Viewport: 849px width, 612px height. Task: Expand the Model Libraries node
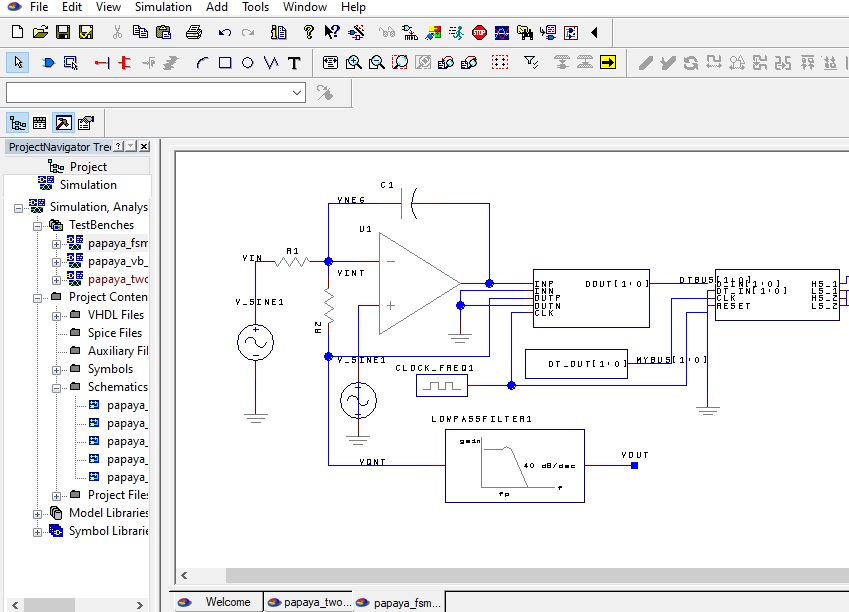pos(37,514)
